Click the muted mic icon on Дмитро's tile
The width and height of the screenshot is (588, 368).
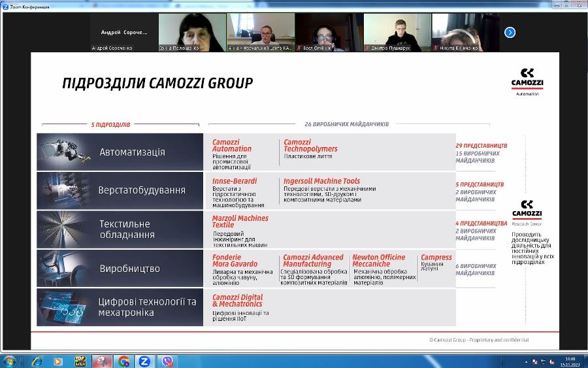tap(367, 48)
